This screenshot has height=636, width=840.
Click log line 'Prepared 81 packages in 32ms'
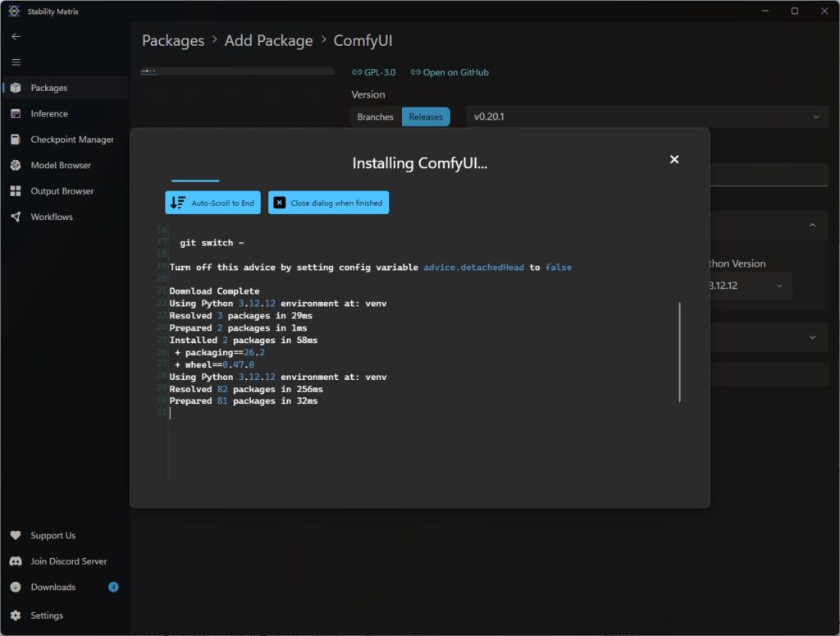[243, 400]
